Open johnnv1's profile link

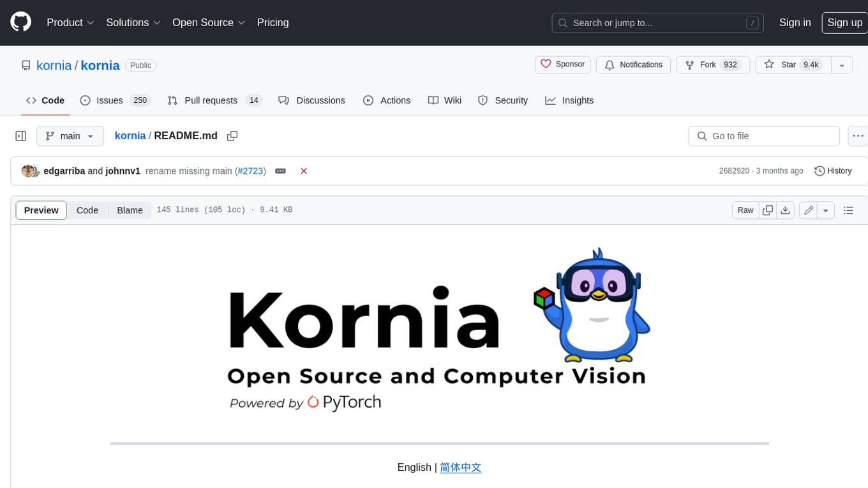point(123,171)
